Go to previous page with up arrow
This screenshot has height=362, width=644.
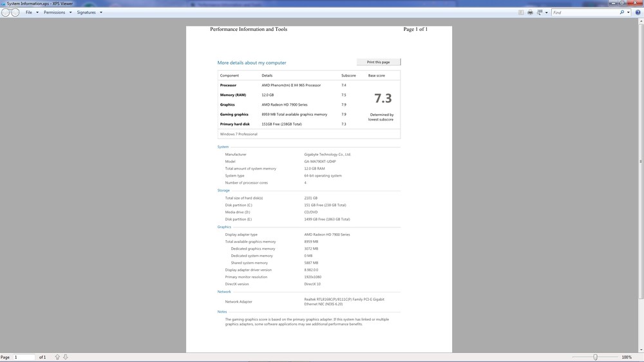pos(57,357)
